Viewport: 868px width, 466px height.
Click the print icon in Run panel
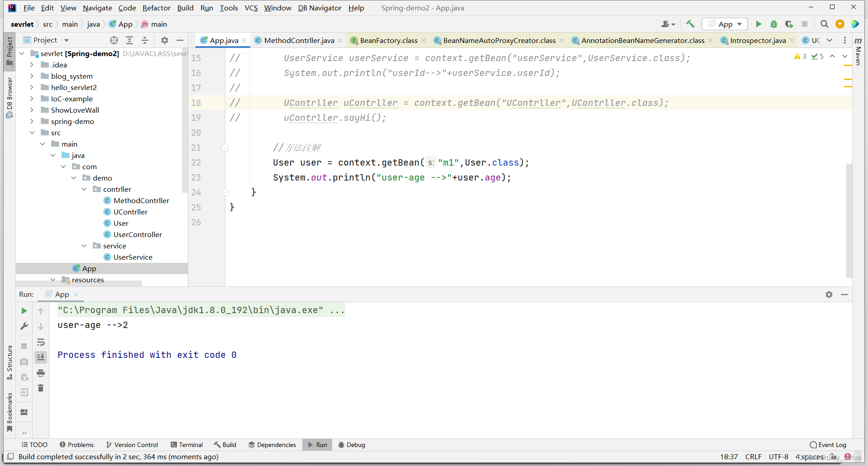click(x=41, y=373)
